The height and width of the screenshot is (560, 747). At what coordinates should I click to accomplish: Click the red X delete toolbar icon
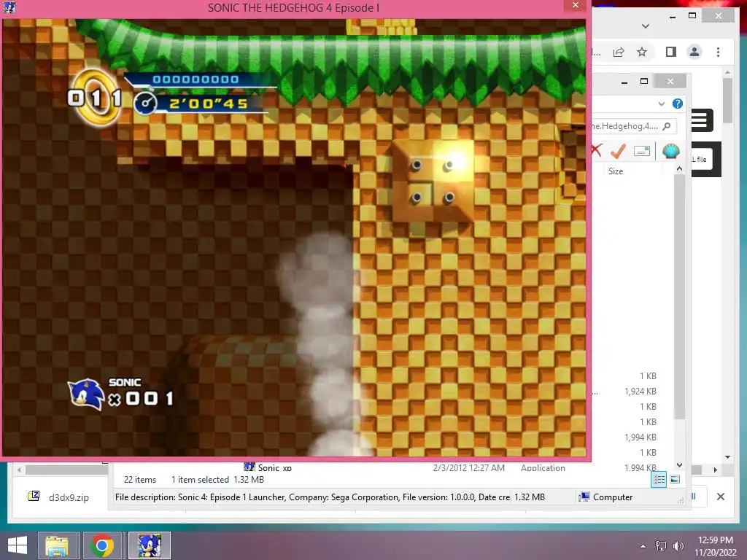coord(596,150)
